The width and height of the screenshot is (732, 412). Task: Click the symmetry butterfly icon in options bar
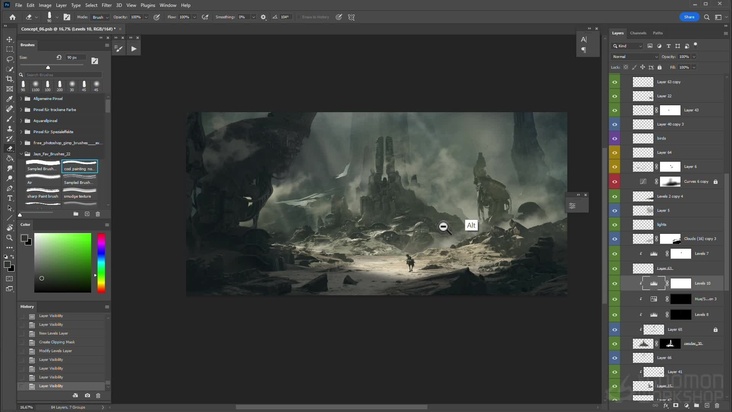[352, 17]
